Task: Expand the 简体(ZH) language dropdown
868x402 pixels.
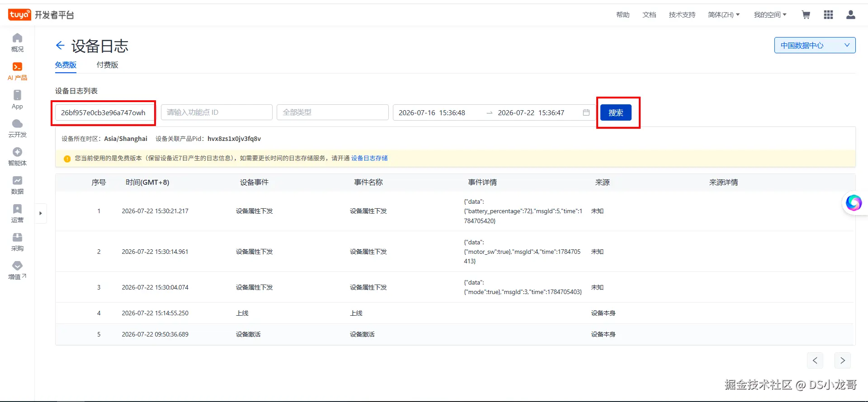Action: pos(724,15)
